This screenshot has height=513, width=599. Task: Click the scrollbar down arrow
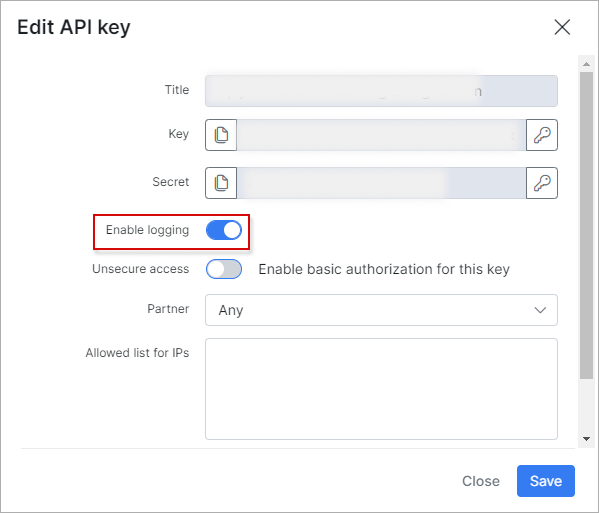[586, 439]
